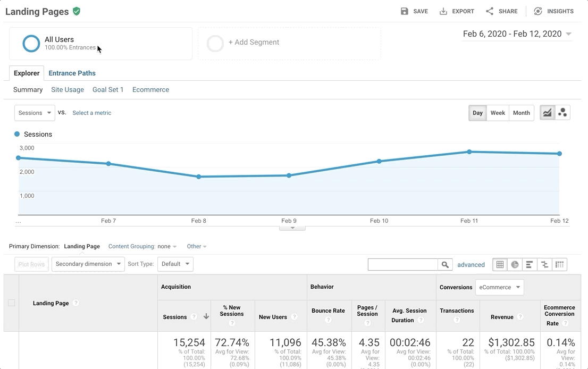Select the table header row checkbox
Image resolution: width=588 pixels, height=369 pixels.
[11, 302]
